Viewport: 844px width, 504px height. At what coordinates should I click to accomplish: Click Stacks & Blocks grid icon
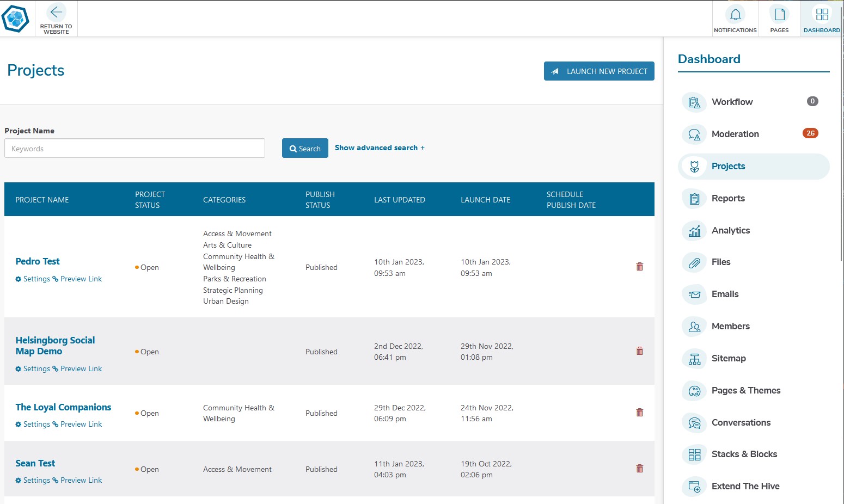694,454
